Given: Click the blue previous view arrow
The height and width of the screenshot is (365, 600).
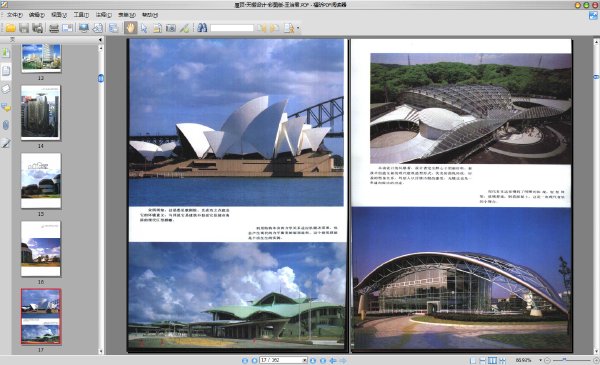Looking at the screenshot, I should (333, 360).
